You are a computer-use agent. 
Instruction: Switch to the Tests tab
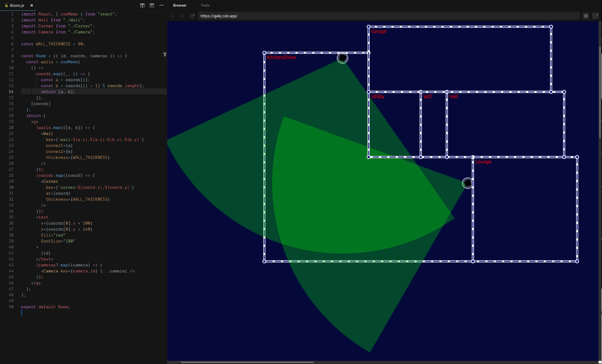[x=205, y=5]
